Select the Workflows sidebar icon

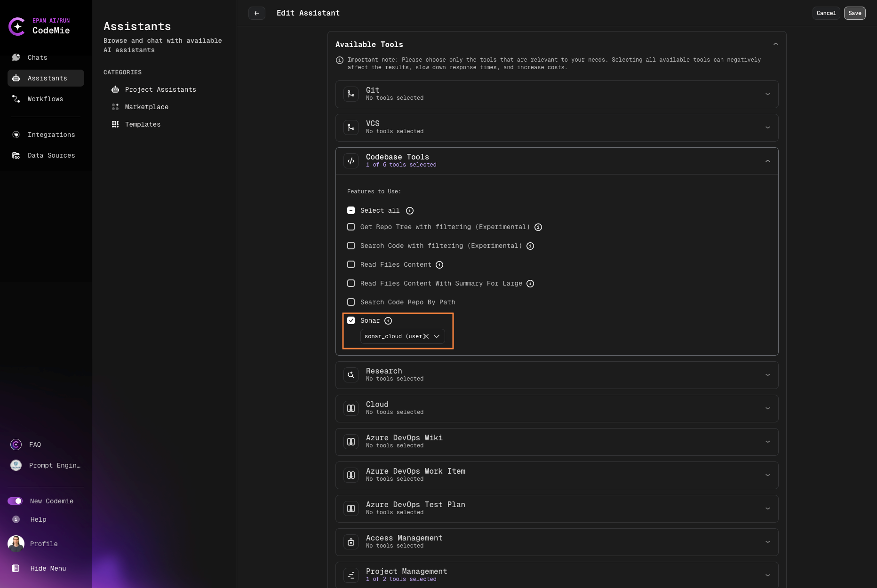[16, 99]
